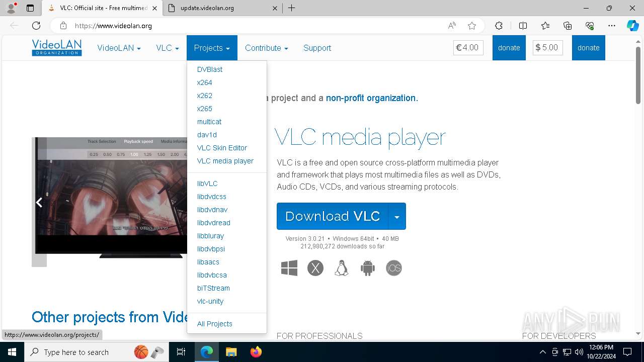The height and width of the screenshot is (362, 644).
Task: Open a new browser tab
Action: [x=291, y=8]
